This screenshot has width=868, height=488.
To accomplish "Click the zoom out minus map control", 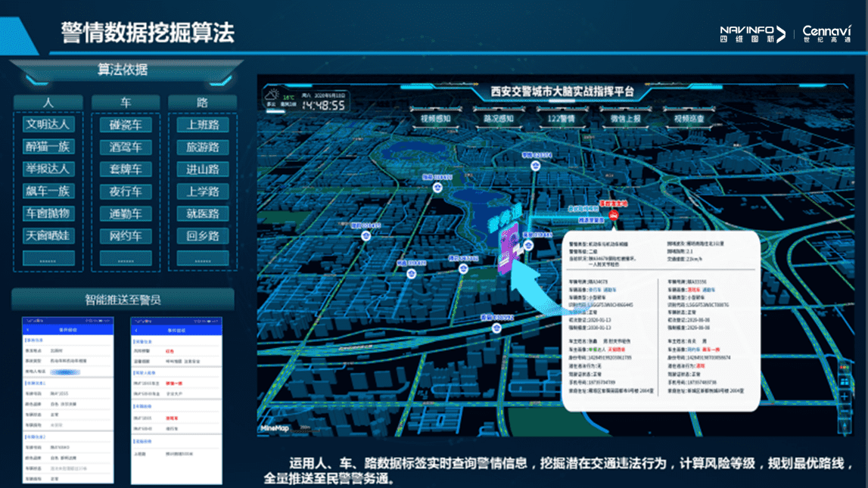I will (845, 412).
